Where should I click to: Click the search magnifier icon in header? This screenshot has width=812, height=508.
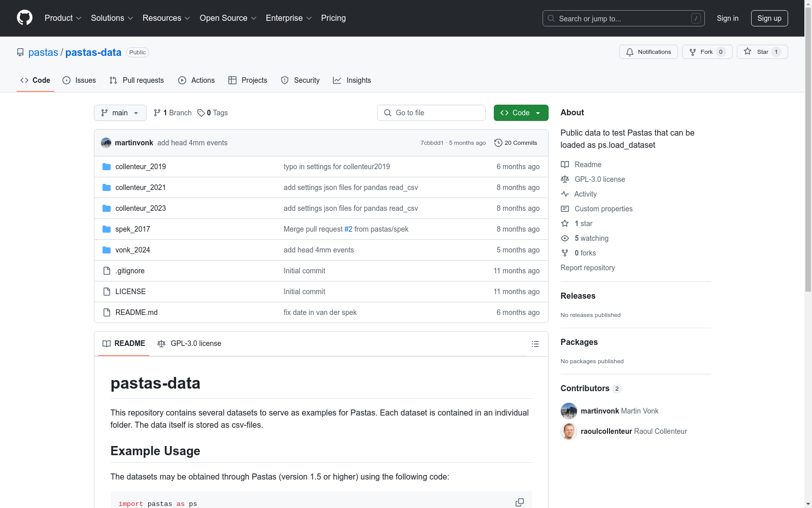click(x=551, y=18)
